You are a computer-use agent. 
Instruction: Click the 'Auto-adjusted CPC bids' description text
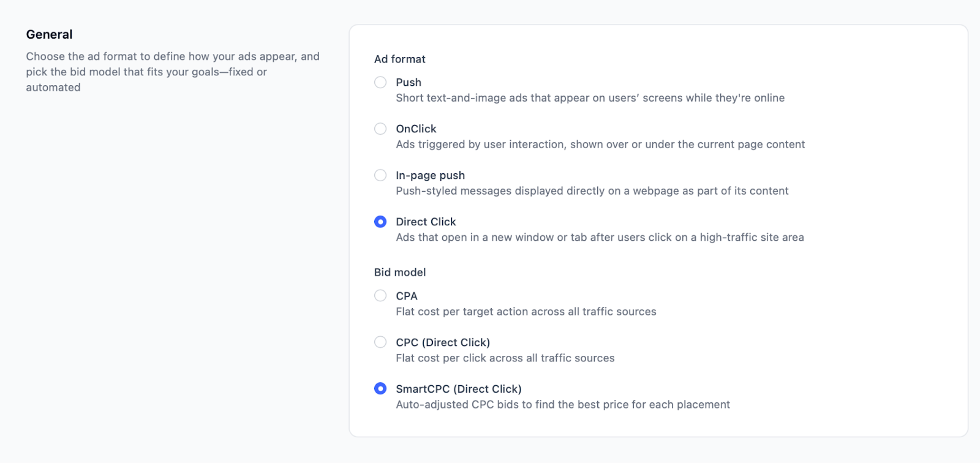(562, 405)
